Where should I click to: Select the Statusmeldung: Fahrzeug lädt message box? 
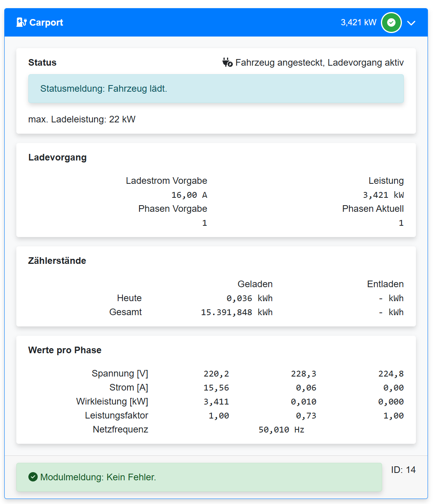pos(216,89)
